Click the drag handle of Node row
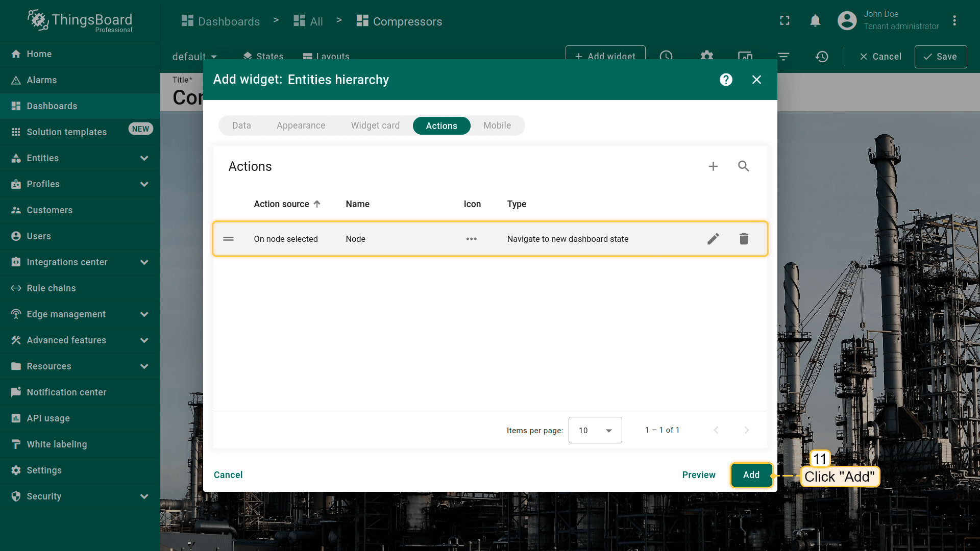This screenshot has width=980, height=551. (228, 239)
